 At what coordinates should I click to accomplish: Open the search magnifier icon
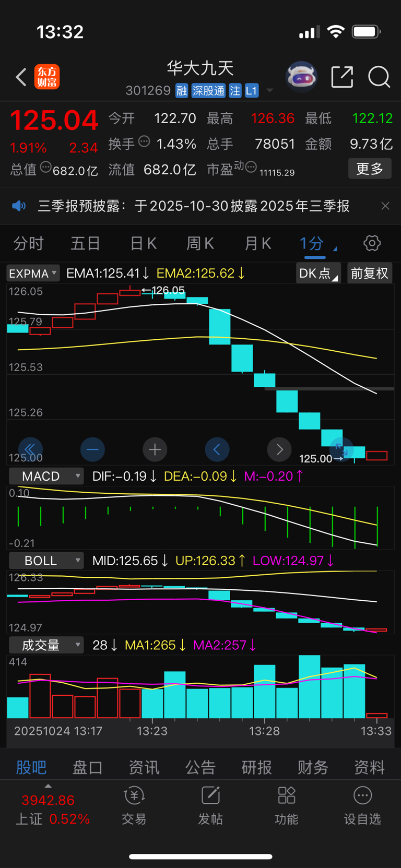pos(379,77)
